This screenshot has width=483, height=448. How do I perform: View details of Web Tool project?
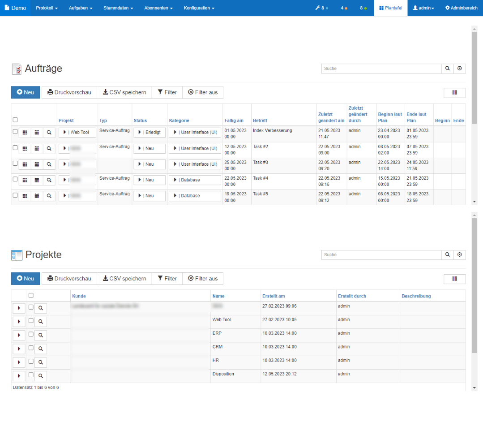41,322
